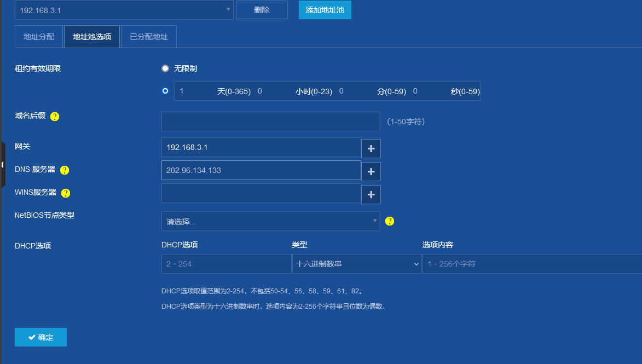Viewport: 642px width, 364px height.
Task: Click the note about 十六进制数串 option content
Action: point(274,307)
